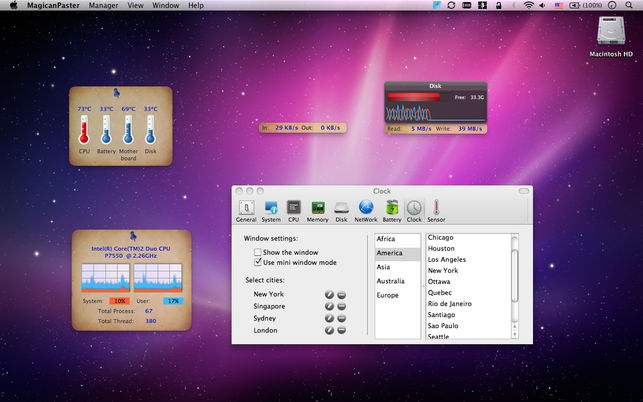The width and height of the screenshot is (643, 402).
Task: Click the blue menu bar icon left of the sync arrows
Action: [437, 5]
